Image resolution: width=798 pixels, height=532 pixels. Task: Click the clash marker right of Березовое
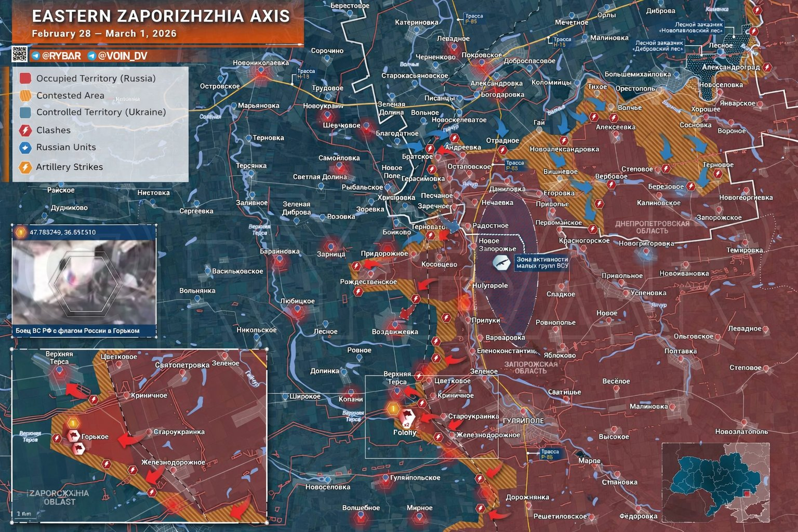click(x=691, y=186)
